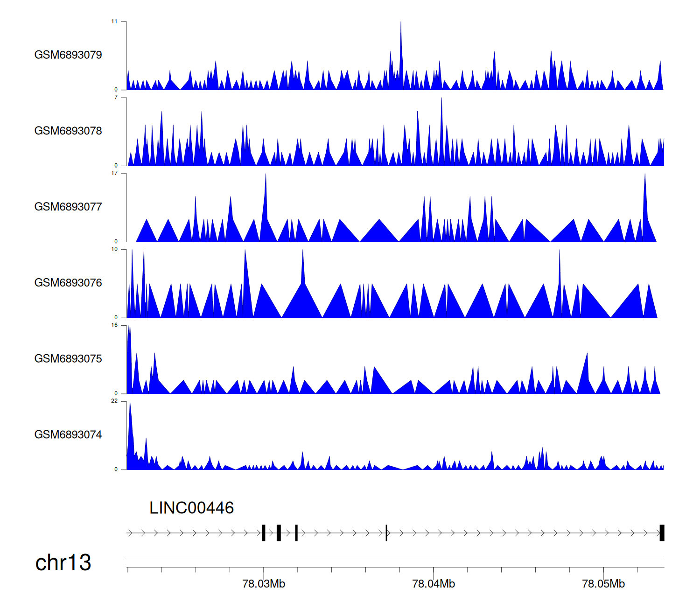
Task: Click the LINC00446 gene label
Action: (191, 508)
